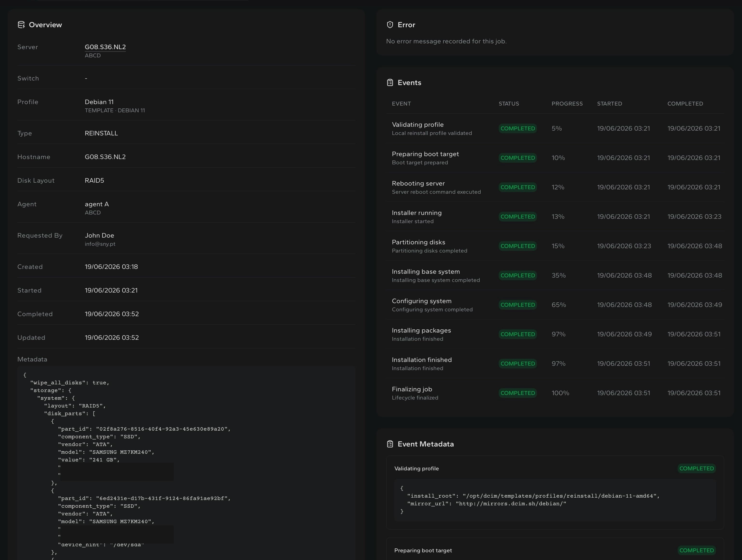Select the Preparing boot target event row
Image resolution: width=742 pixels, height=560 pixels.
click(x=555, y=158)
